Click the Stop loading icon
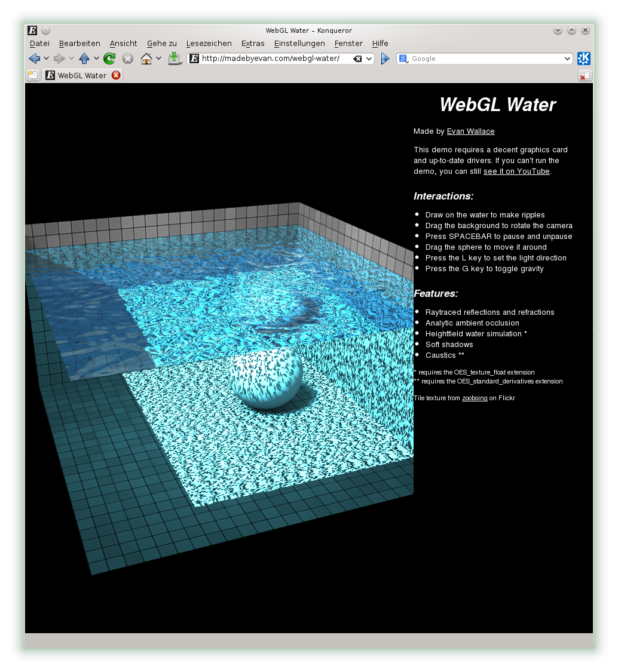The width and height of the screenshot is (618, 672). (x=128, y=59)
